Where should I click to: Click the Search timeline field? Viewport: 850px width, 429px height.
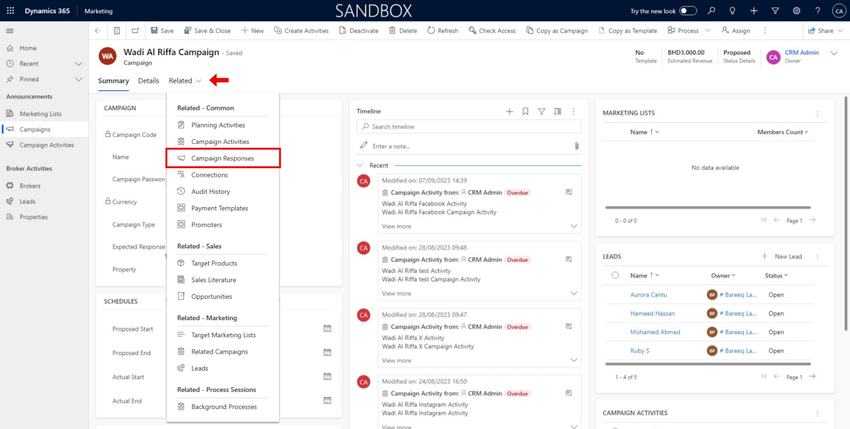(469, 127)
